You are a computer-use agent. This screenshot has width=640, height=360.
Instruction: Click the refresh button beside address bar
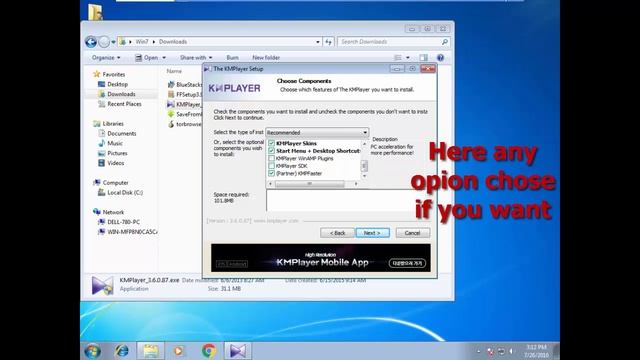(329, 42)
